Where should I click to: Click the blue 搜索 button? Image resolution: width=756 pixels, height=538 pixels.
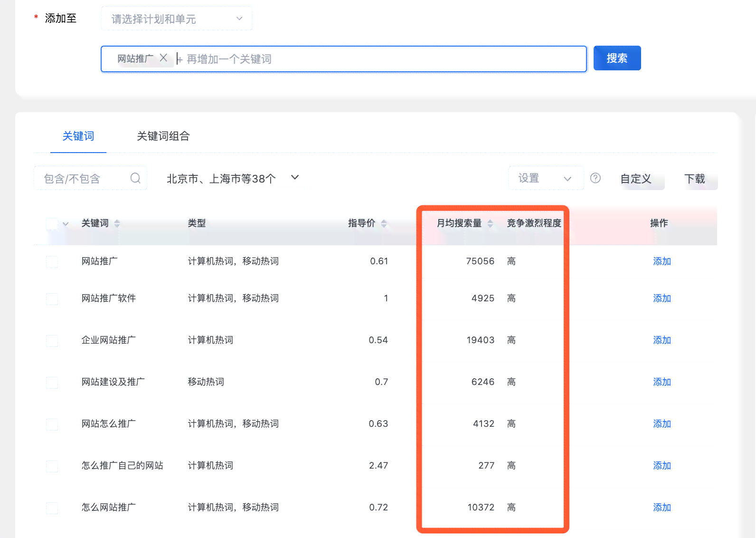pyautogui.click(x=617, y=58)
